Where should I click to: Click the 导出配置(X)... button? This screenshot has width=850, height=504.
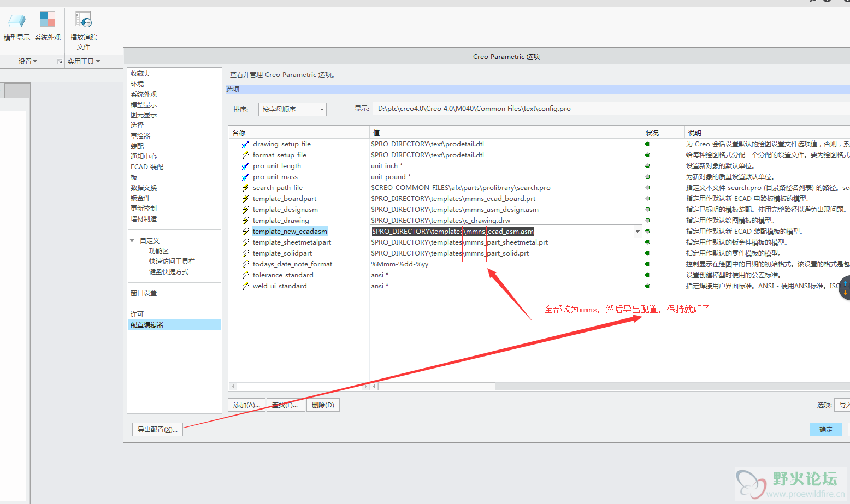tap(157, 430)
